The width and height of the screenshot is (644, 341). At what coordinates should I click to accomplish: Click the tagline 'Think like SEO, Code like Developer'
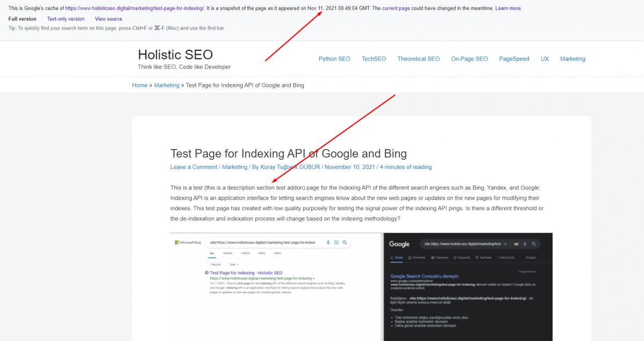(184, 67)
